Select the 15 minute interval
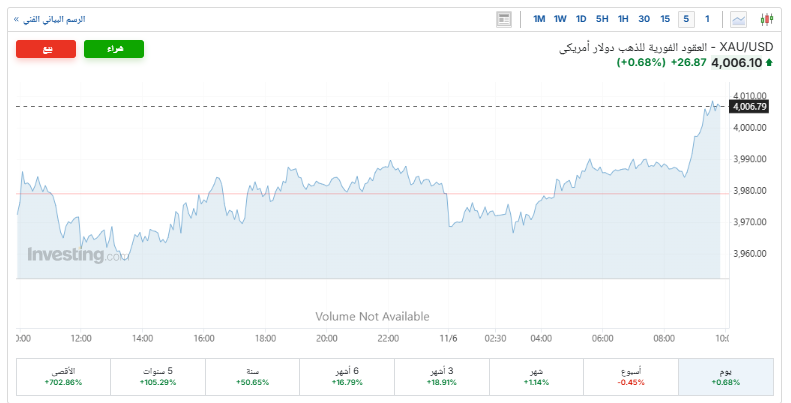 point(665,19)
